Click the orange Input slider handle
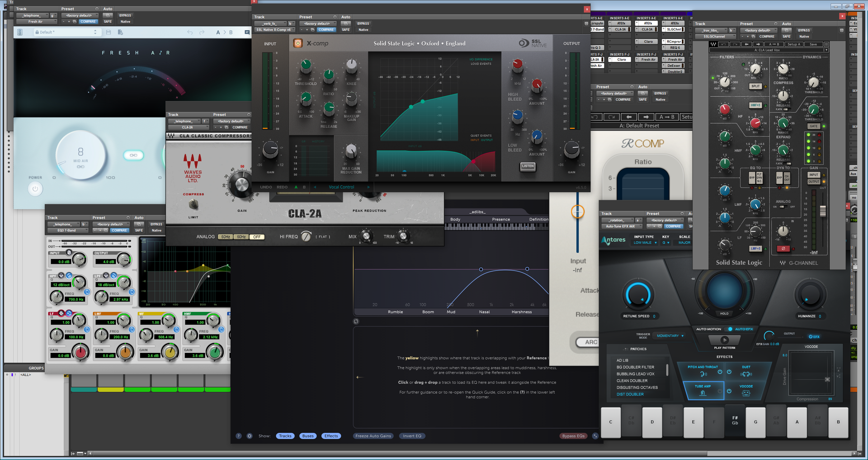This screenshot has width=868, height=460. pyautogui.click(x=577, y=211)
